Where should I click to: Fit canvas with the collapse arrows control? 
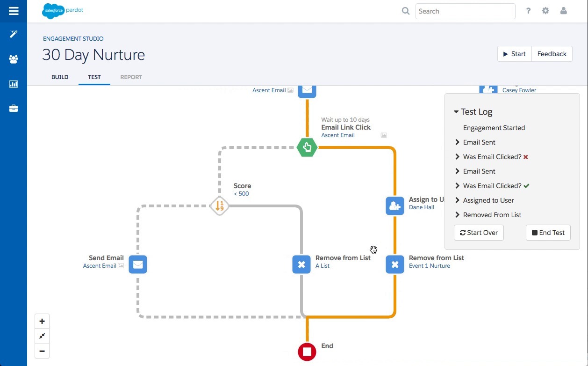(x=42, y=336)
